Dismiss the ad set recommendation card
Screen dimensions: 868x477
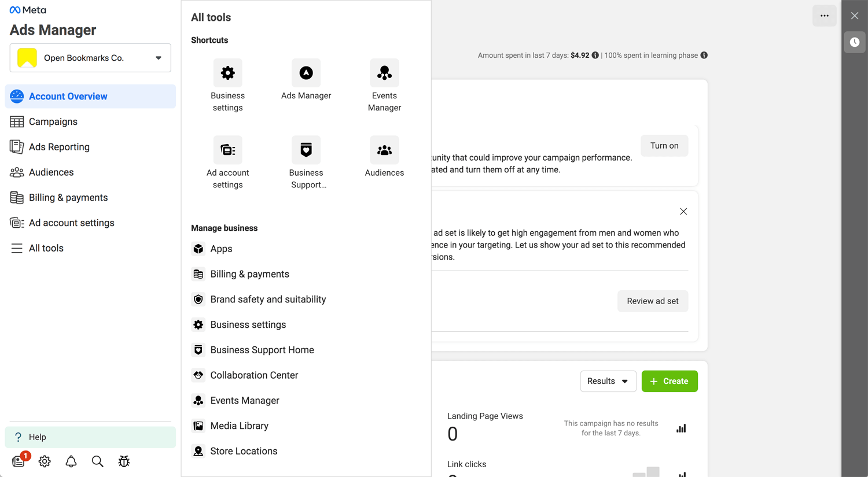(x=683, y=212)
